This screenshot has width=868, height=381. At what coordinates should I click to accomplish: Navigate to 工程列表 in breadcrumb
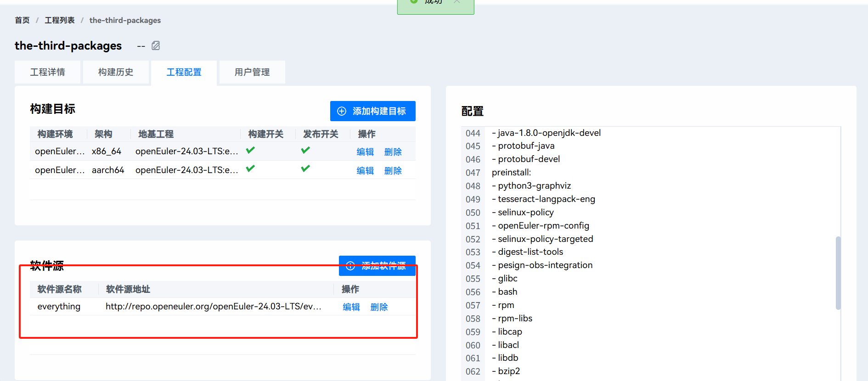tap(59, 20)
